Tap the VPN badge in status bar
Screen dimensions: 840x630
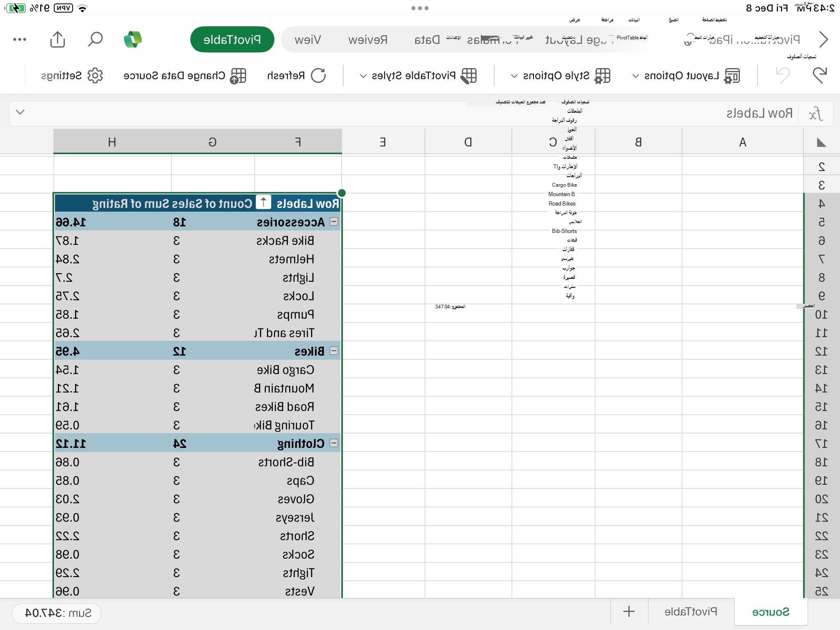[63, 8]
